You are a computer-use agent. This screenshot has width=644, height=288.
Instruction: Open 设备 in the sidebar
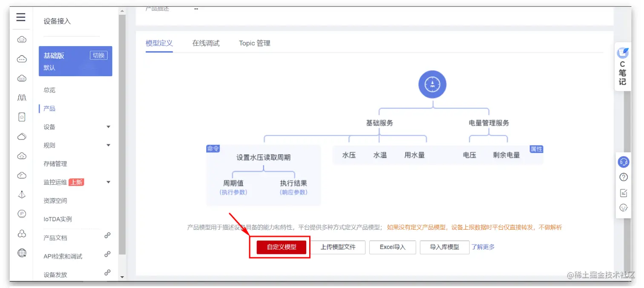pyautogui.click(x=49, y=127)
